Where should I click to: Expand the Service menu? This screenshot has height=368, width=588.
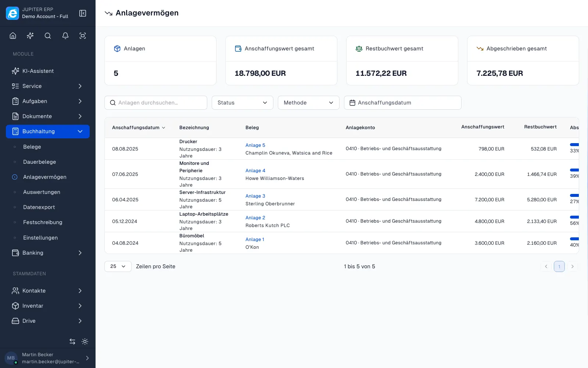48,86
